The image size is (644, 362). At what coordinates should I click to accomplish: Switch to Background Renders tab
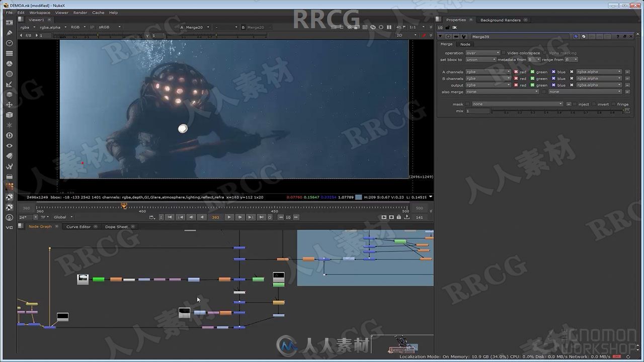[x=500, y=20]
